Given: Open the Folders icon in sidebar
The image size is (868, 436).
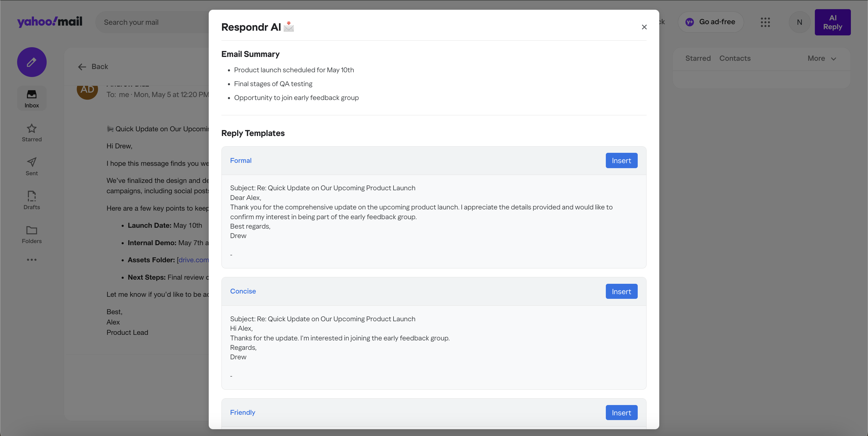Looking at the screenshot, I should click(32, 230).
